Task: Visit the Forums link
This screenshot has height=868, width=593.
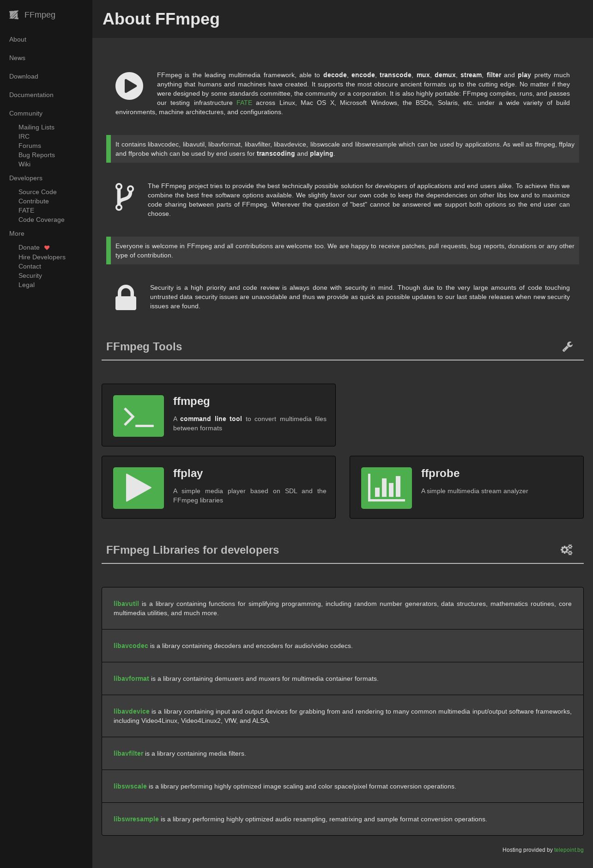Action: (x=30, y=146)
